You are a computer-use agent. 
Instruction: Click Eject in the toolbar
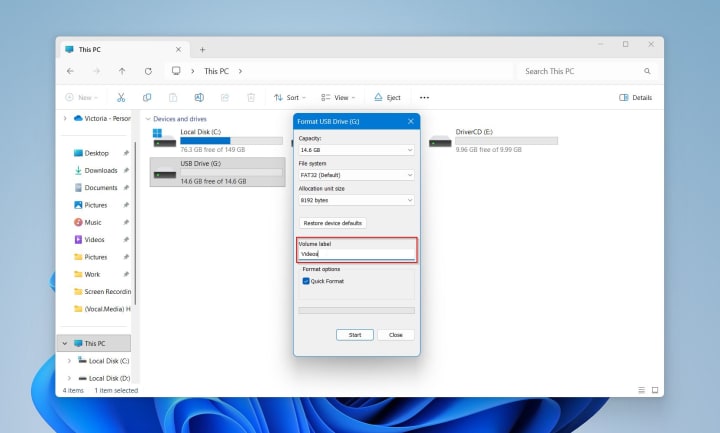[x=388, y=97]
